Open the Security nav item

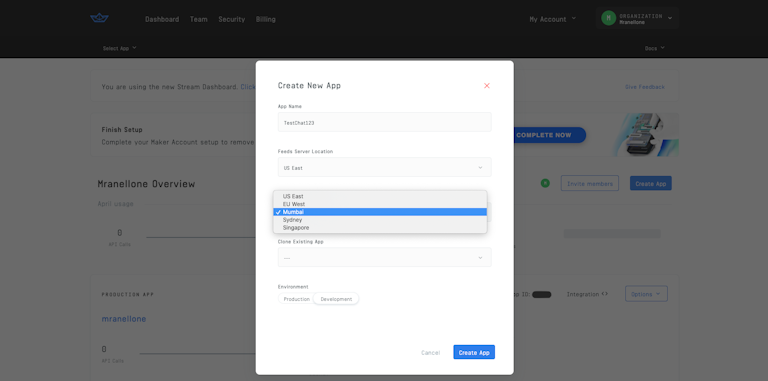232,19
